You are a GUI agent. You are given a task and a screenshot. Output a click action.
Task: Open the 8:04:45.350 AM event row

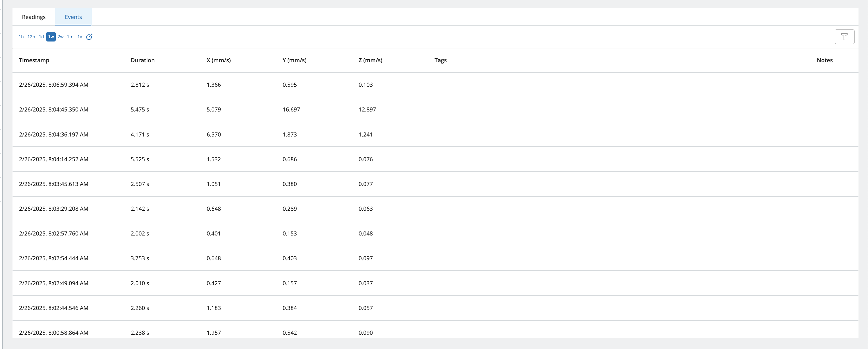pyautogui.click(x=53, y=109)
